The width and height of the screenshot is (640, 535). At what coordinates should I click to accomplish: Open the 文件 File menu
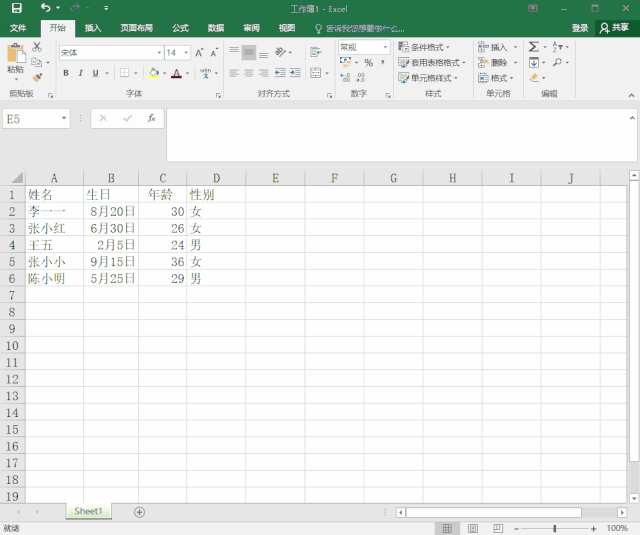(x=18, y=28)
